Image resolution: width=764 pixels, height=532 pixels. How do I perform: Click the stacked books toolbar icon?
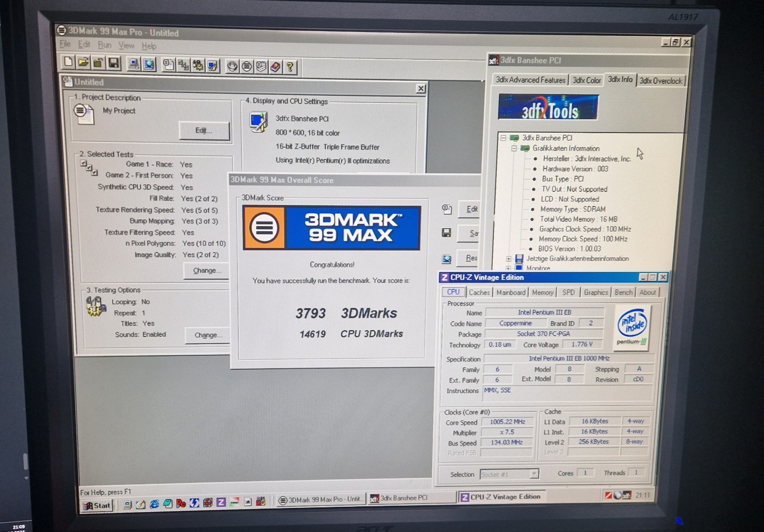[261, 66]
